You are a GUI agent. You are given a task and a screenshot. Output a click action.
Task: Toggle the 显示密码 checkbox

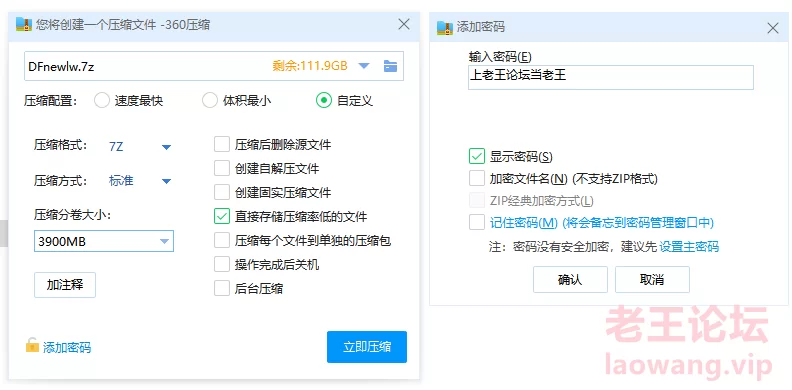477,156
